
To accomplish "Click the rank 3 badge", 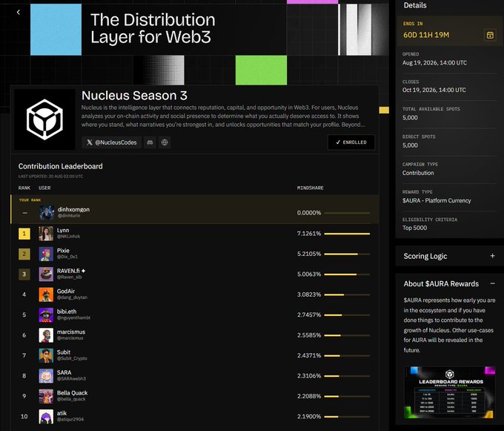I will (x=24, y=274).
